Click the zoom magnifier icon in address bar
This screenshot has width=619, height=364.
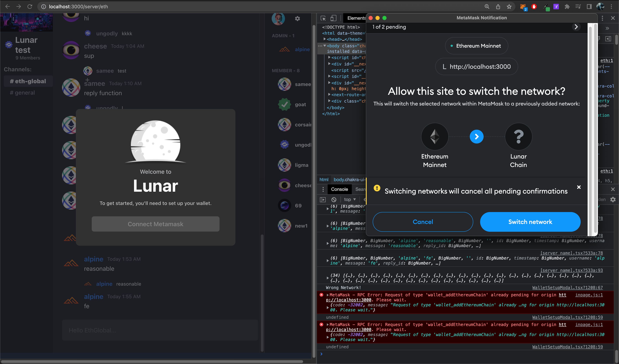pos(487,7)
